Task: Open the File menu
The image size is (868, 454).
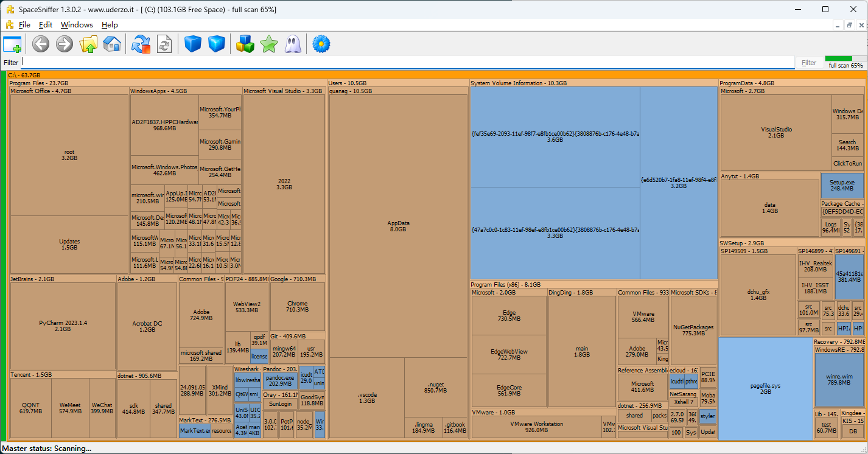Action: point(24,25)
